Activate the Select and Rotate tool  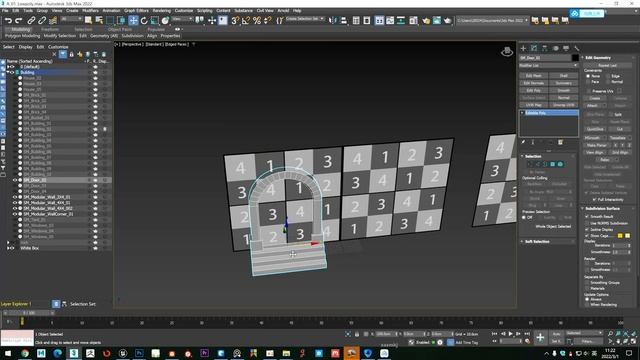click(x=144, y=20)
